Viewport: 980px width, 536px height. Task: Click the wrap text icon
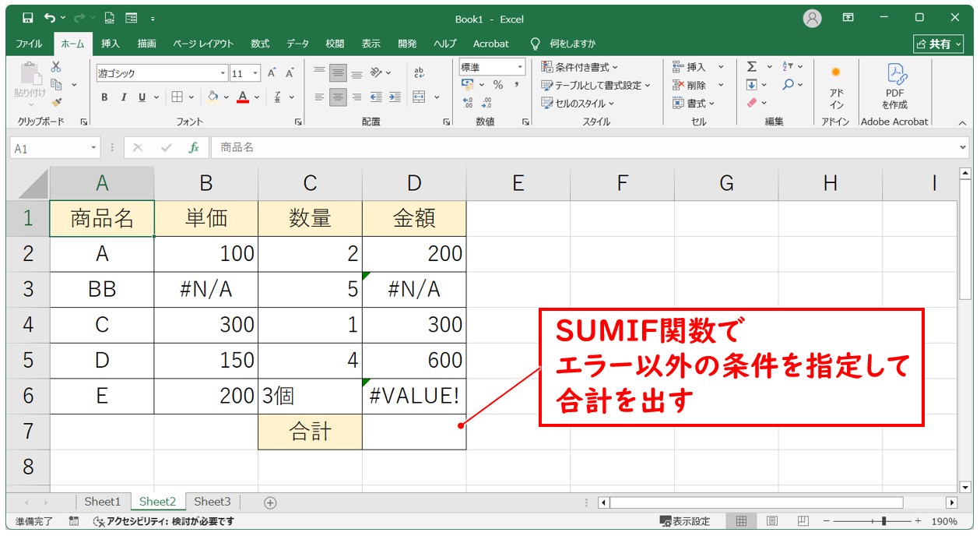coord(419,73)
